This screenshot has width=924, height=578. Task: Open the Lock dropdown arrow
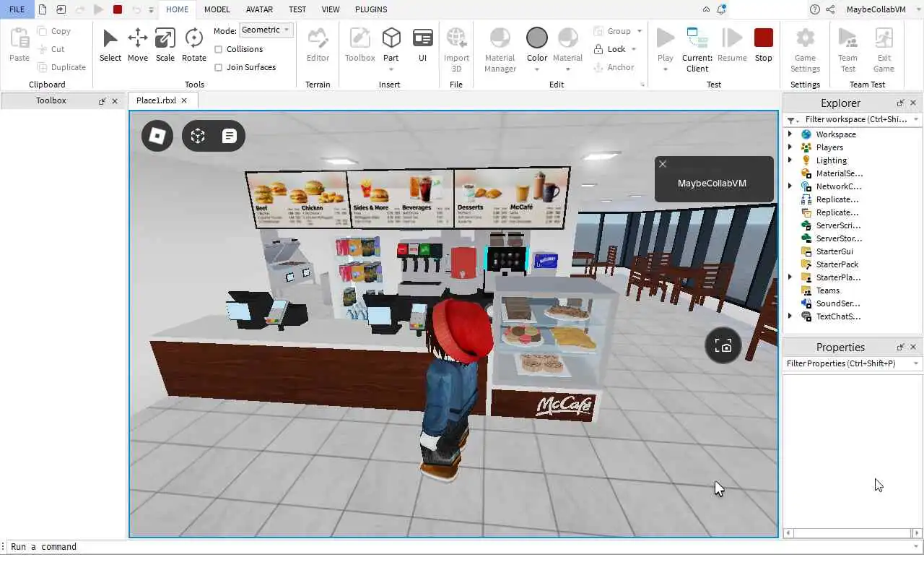click(634, 49)
